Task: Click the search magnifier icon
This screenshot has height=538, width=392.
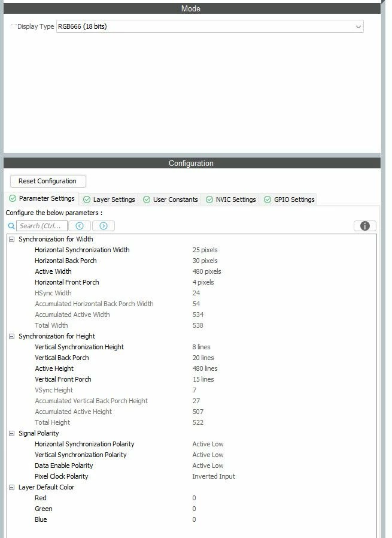Action: point(11,226)
